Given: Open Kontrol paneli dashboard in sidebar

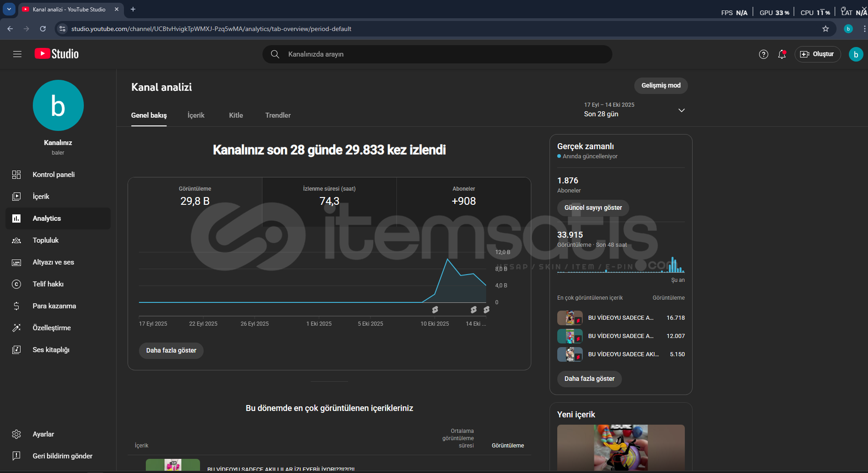Looking at the screenshot, I should pos(54,175).
